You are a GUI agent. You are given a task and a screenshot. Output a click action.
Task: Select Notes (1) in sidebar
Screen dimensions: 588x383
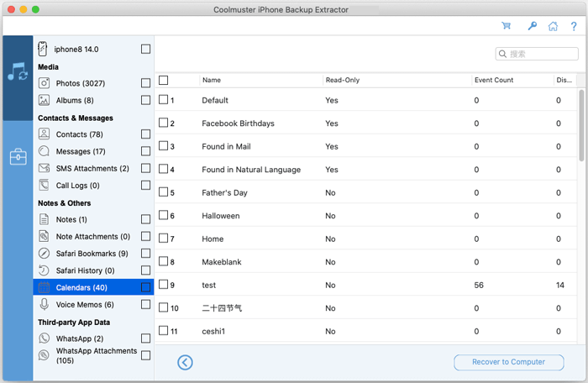tap(71, 219)
